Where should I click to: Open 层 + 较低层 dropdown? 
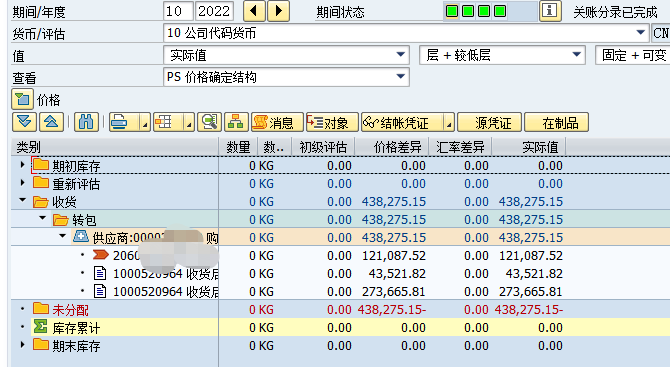pos(576,55)
